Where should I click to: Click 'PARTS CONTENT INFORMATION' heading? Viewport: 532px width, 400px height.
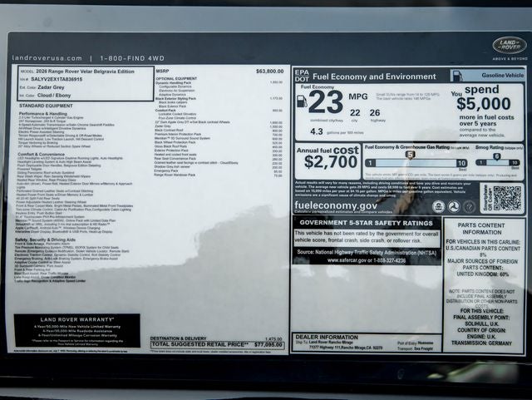tap(481, 229)
